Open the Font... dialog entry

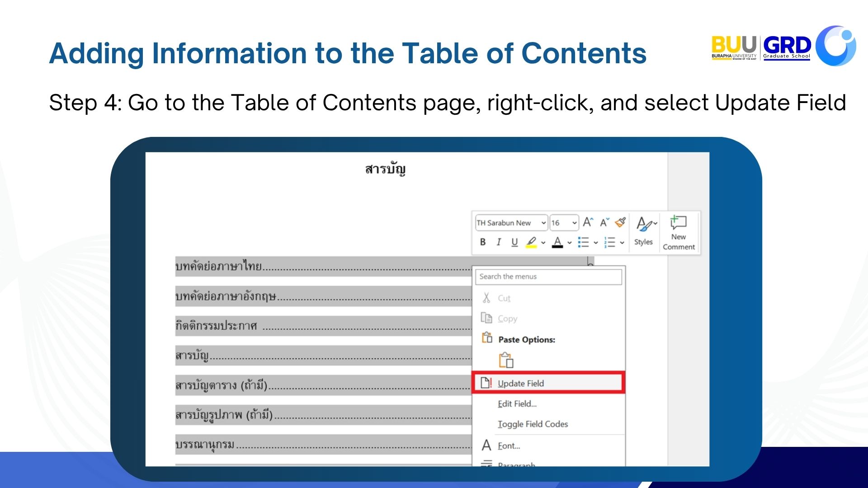point(509,446)
